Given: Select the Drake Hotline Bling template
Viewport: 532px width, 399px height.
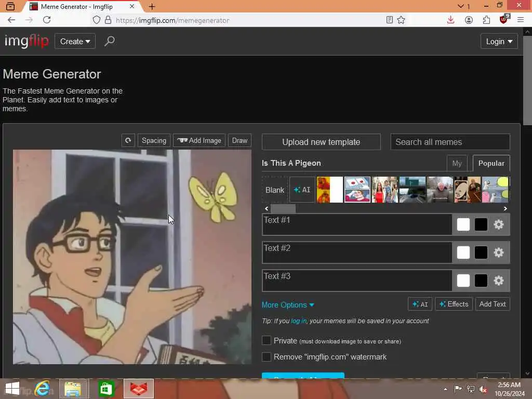Looking at the screenshot, I should 330,190.
